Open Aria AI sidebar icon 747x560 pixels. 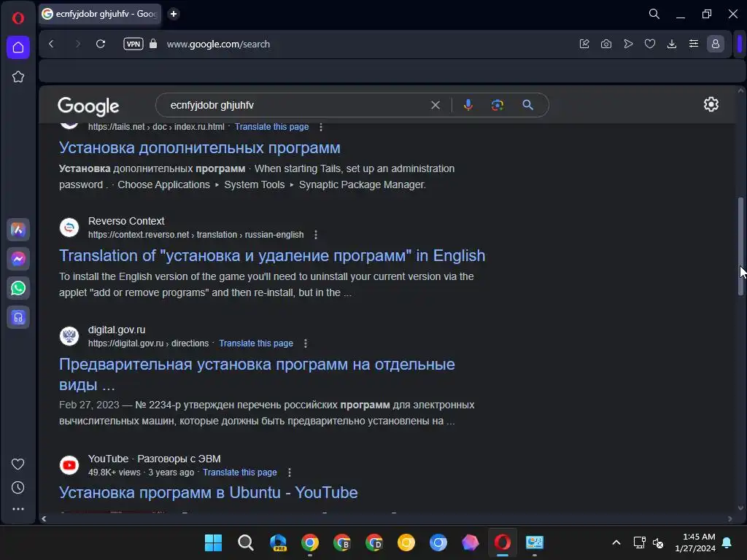click(18, 230)
